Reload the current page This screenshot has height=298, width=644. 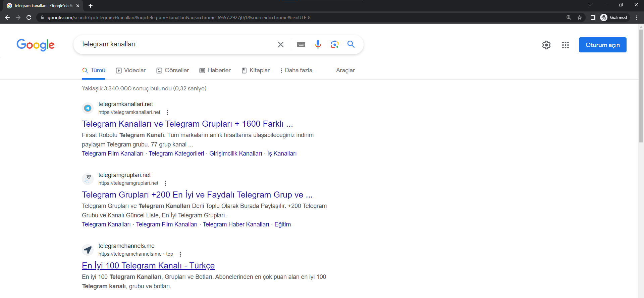pyautogui.click(x=29, y=17)
